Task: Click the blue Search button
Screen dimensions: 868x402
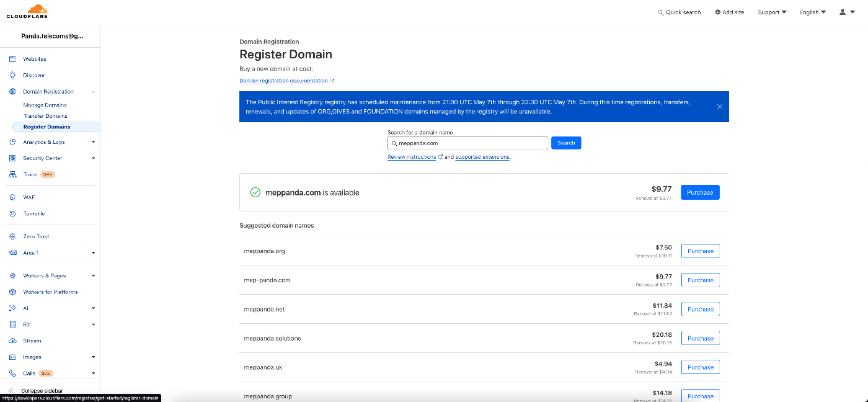Action: pos(566,143)
